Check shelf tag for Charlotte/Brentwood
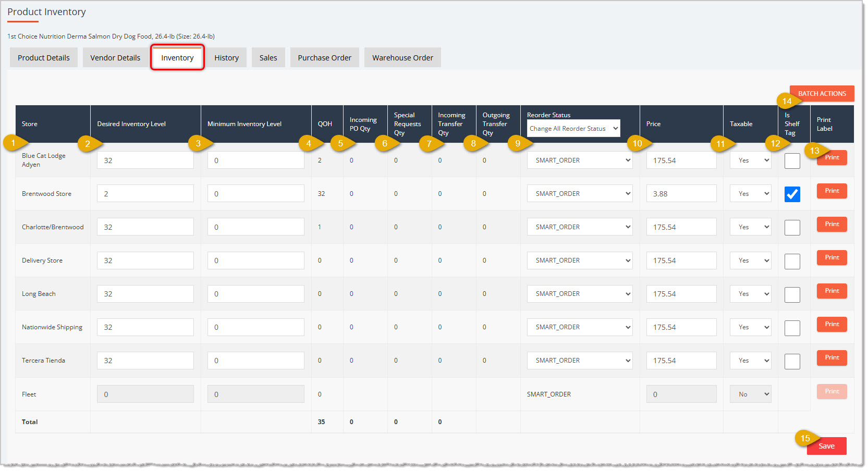This screenshot has width=868, height=471. pyautogui.click(x=792, y=228)
